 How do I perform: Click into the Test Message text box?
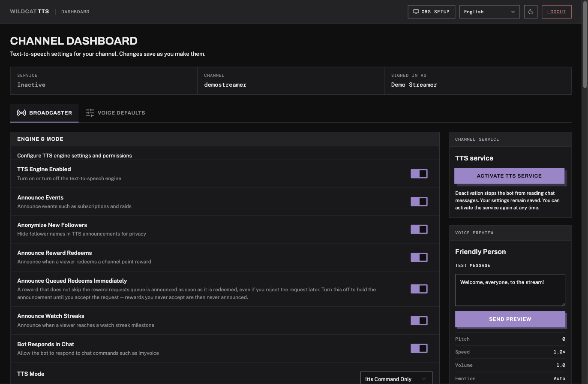tap(510, 290)
